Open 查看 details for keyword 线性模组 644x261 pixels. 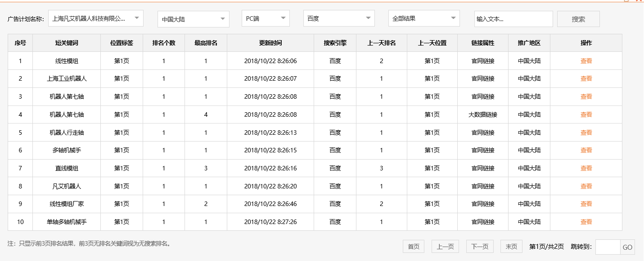586,61
